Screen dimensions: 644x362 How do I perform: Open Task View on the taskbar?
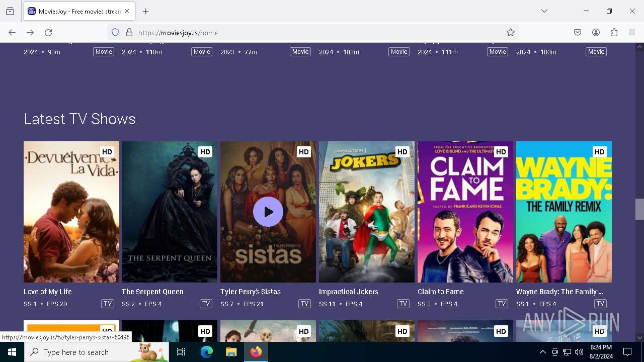click(181, 352)
